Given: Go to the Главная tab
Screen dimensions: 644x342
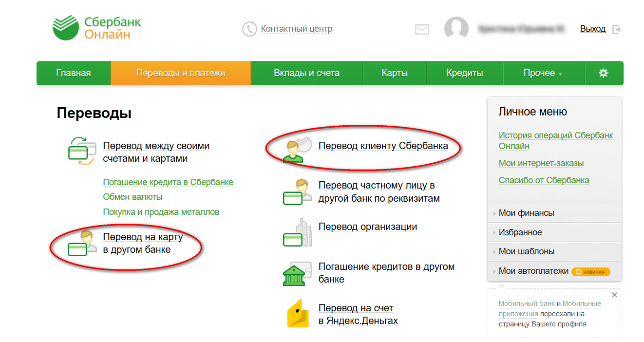Looking at the screenshot, I should (74, 73).
